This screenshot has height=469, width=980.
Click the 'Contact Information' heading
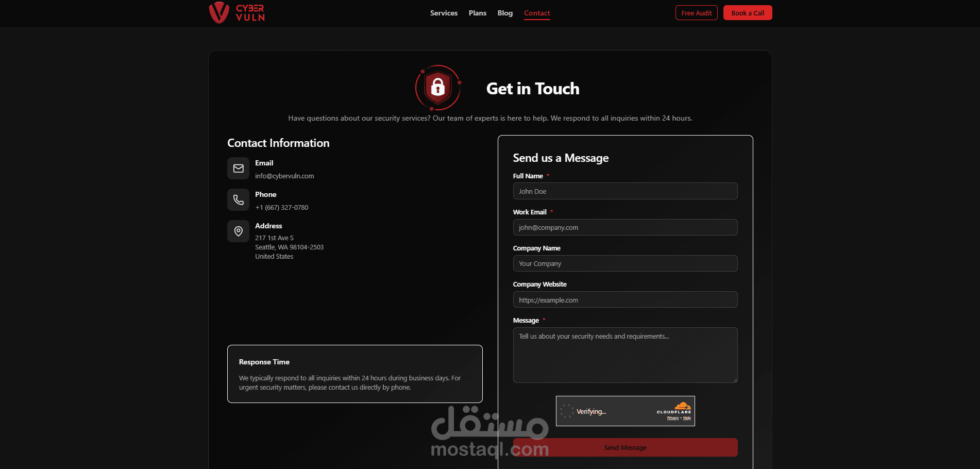click(278, 143)
